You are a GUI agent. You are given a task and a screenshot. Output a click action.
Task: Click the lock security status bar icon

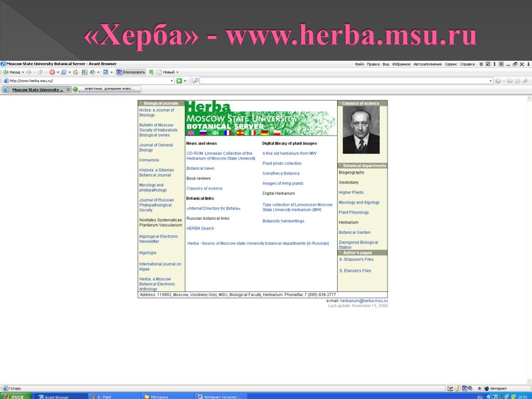pyautogui.click(x=457, y=389)
